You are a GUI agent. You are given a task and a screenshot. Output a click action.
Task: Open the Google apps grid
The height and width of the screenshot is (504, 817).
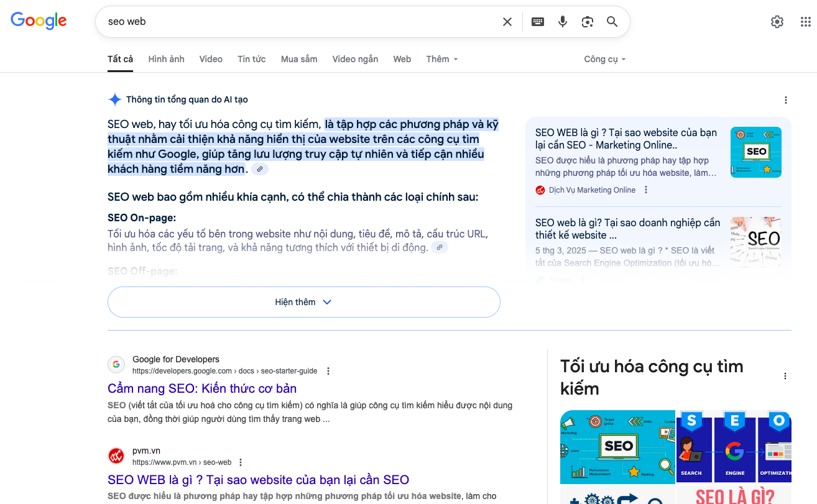[805, 22]
